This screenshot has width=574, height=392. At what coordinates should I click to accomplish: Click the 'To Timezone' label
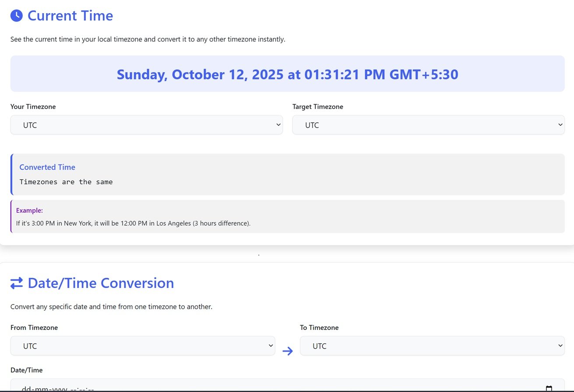pos(319,328)
